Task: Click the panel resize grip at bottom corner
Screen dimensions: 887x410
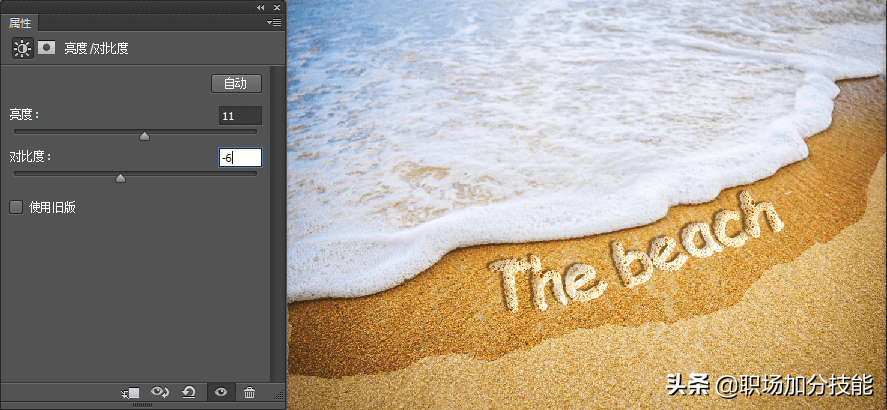Action: pos(279,394)
